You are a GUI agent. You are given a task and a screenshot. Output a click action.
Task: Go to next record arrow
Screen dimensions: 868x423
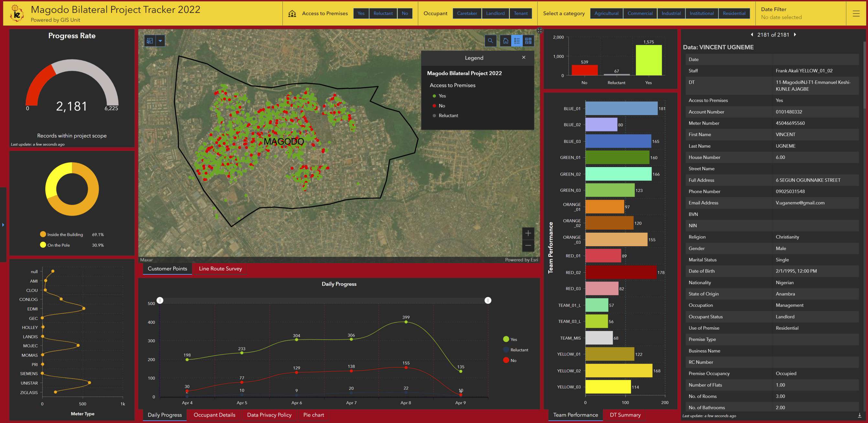[x=795, y=35]
